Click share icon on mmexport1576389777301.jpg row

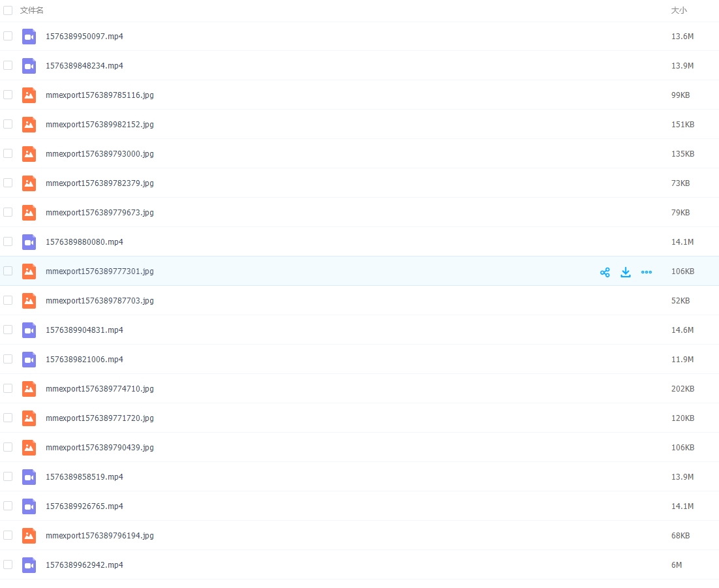click(605, 272)
